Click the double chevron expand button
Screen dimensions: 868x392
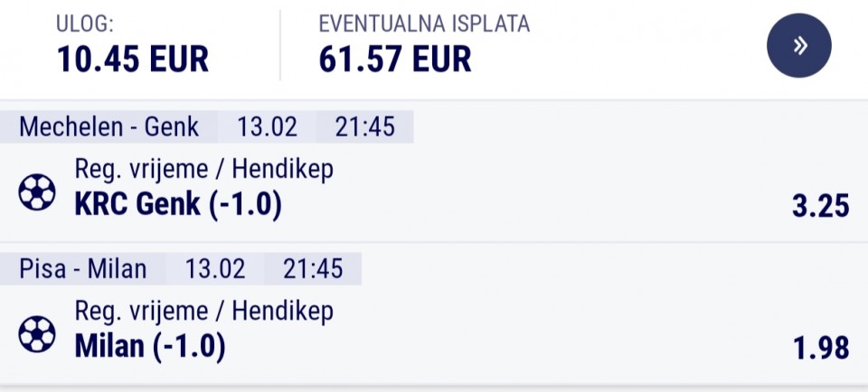[x=799, y=46]
